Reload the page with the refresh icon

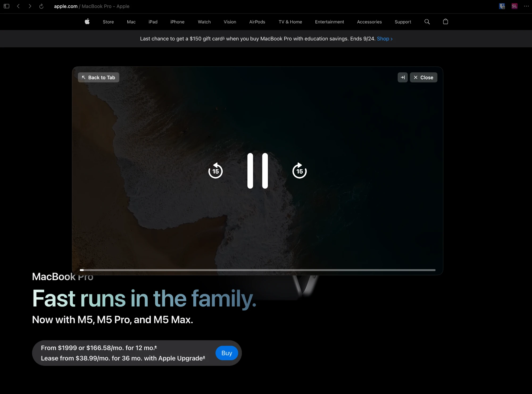(x=41, y=6)
